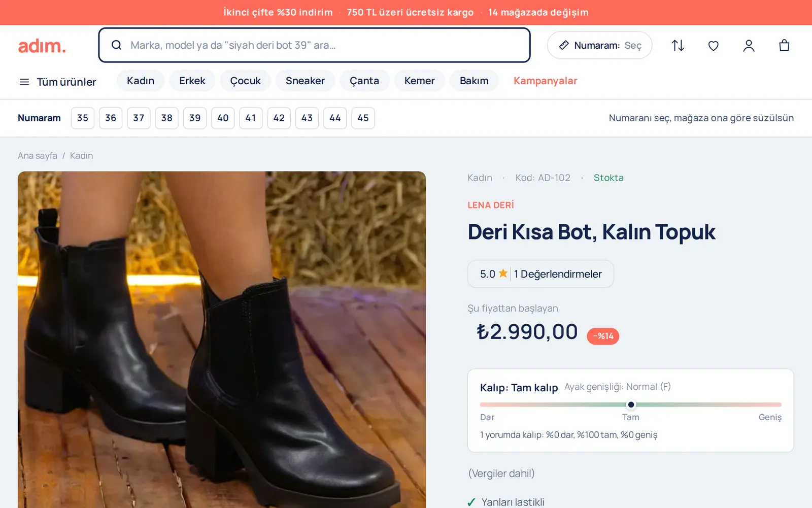Open the user account icon
Image resolution: width=812 pixels, height=508 pixels.
pyautogui.click(x=749, y=46)
